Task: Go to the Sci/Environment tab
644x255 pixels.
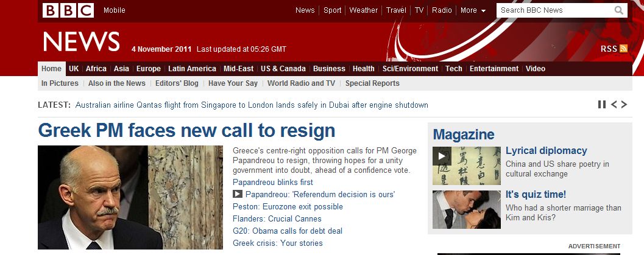Action: click(410, 69)
